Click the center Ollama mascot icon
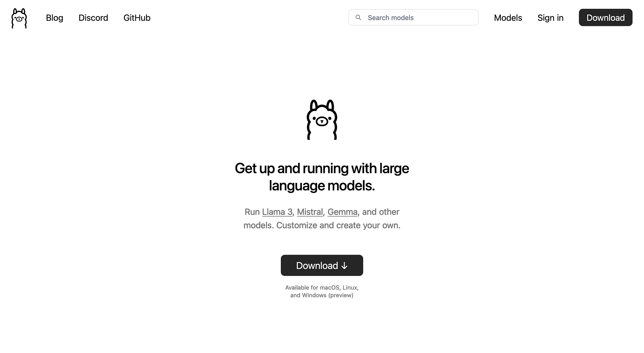Screen dimensions: 644x353 coord(322,119)
